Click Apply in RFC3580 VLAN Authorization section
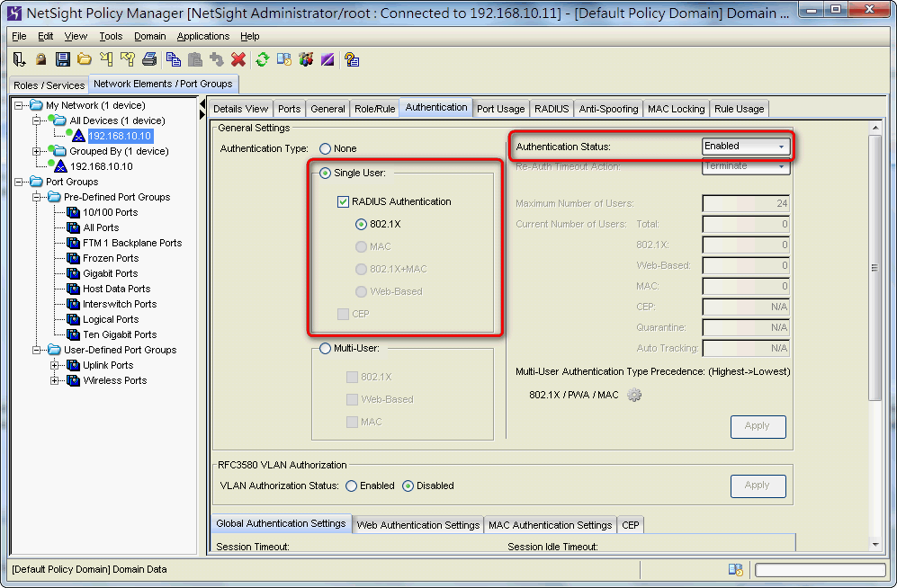The image size is (897, 588). click(x=758, y=486)
